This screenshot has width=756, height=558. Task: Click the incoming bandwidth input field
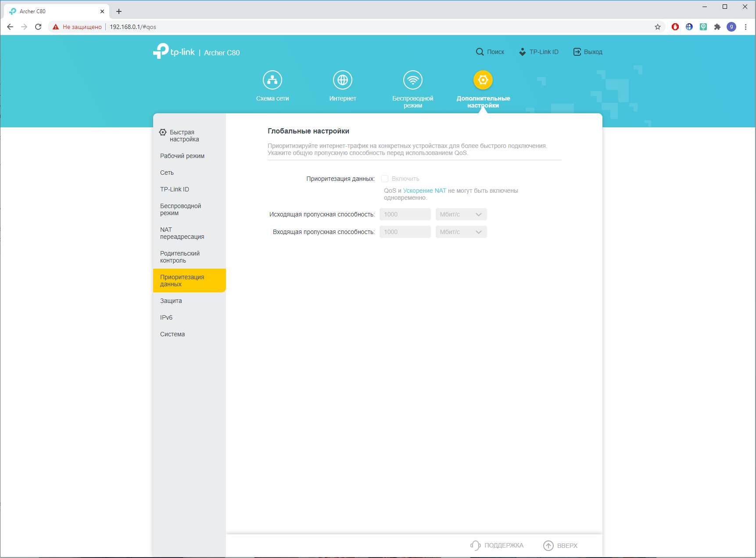click(x=405, y=232)
